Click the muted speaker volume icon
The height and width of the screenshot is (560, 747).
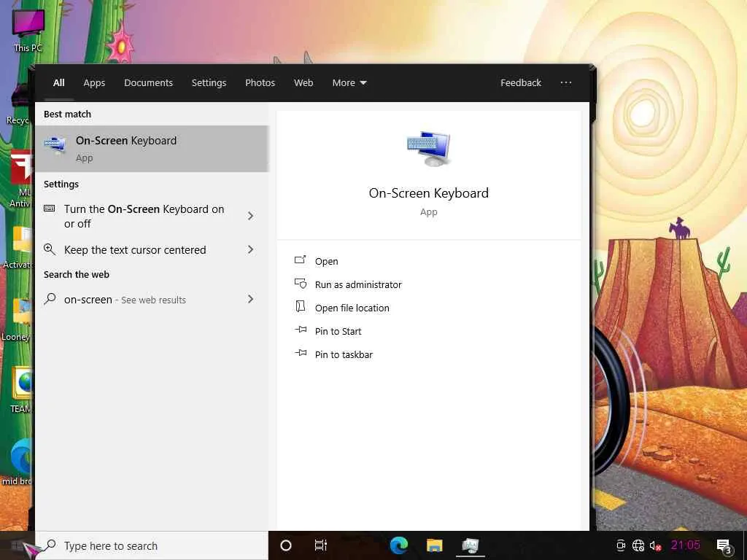tap(656, 545)
